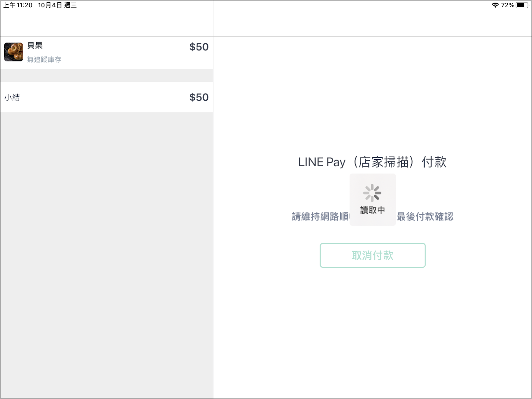Screen dimensions: 532x399
Task: Click the Wi-Fi status icon
Action: click(495, 5)
